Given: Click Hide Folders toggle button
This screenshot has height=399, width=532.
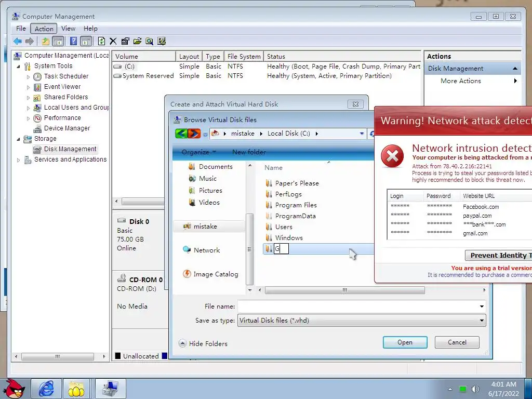Looking at the screenshot, I should coord(203,343).
